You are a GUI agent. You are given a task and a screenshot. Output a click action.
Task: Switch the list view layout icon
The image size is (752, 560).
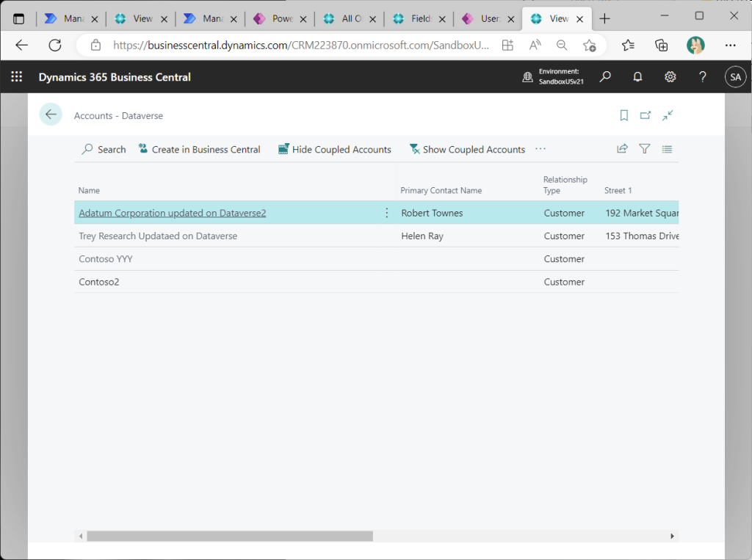point(667,149)
